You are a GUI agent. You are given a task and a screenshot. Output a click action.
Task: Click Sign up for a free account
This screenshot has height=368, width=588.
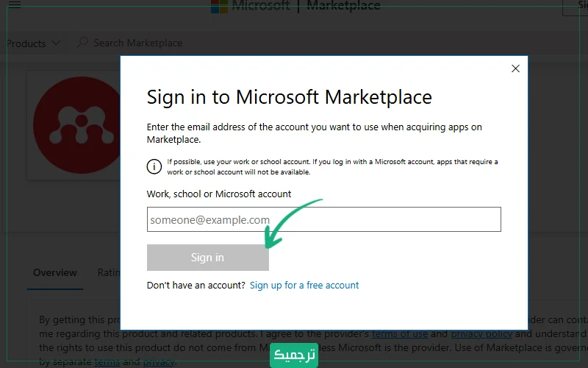[x=304, y=285]
